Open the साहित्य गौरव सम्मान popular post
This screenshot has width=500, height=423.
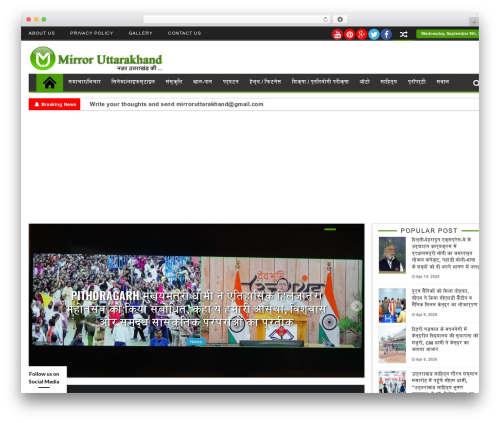pos(445,382)
